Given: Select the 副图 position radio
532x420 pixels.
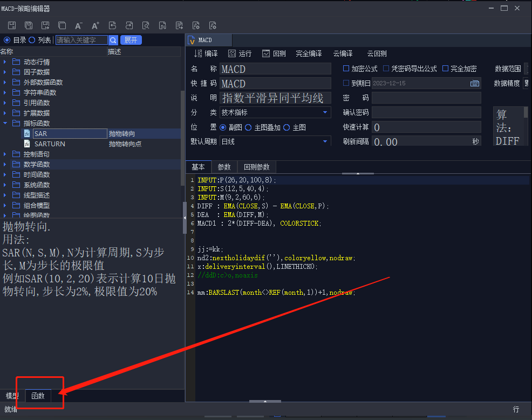Looking at the screenshot, I should coord(223,127).
